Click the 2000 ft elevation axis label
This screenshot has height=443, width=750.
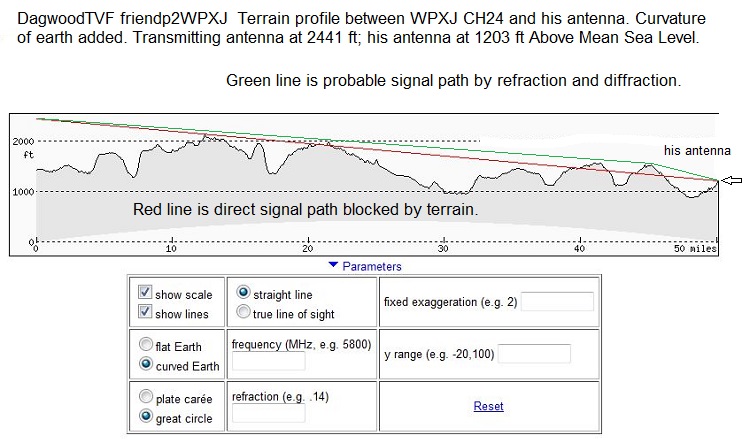tap(24, 143)
